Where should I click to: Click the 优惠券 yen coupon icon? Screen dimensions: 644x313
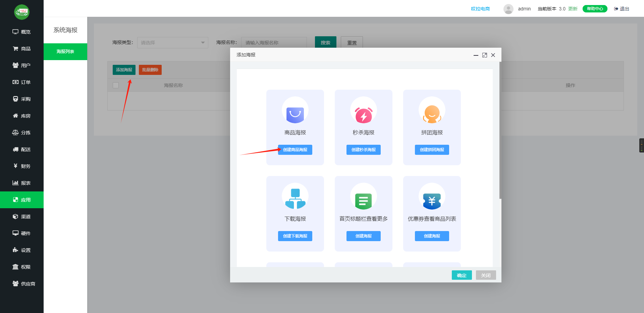(432, 196)
